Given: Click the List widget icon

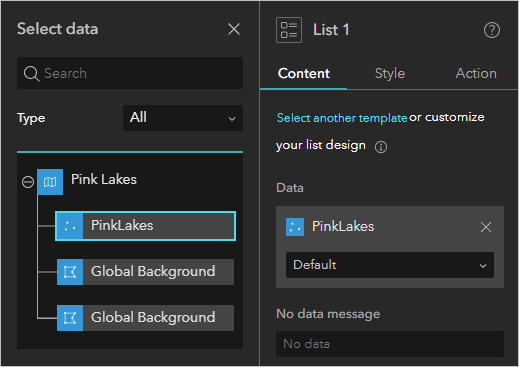Looking at the screenshot, I should point(289,30).
